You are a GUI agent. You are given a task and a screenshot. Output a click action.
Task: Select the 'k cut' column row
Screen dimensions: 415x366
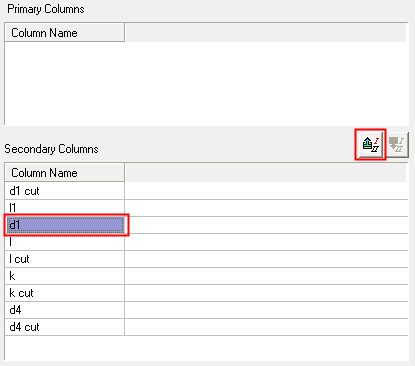pyautogui.click(x=65, y=293)
